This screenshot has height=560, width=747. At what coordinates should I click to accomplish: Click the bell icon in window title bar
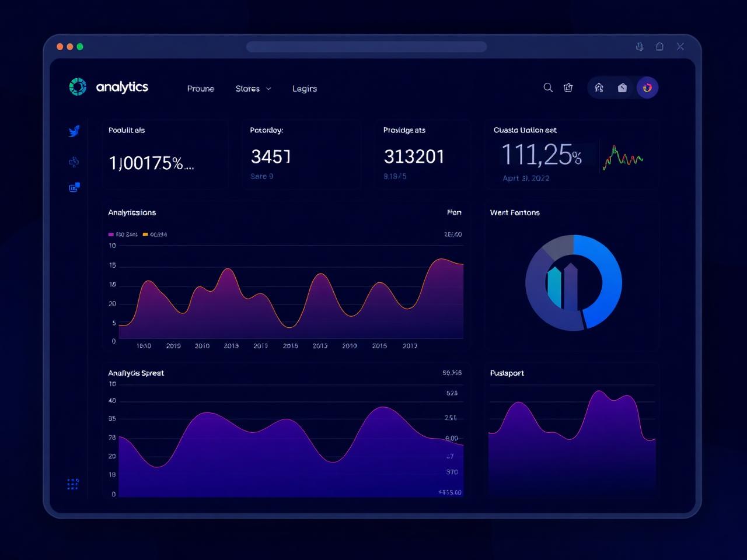640,47
